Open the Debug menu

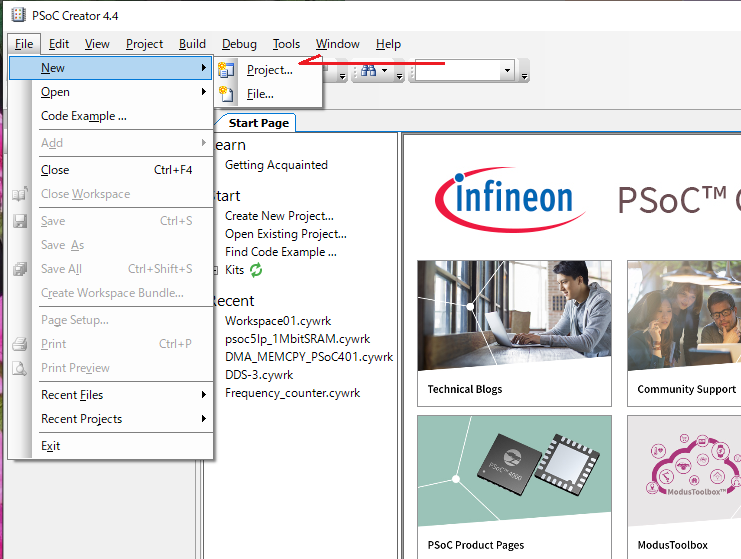click(239, 44)
